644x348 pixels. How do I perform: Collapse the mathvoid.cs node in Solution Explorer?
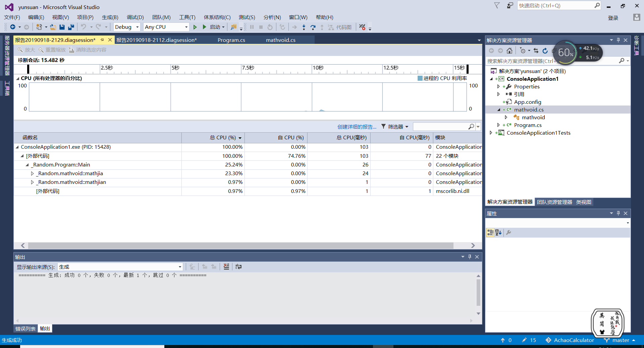tap(499, 110)
